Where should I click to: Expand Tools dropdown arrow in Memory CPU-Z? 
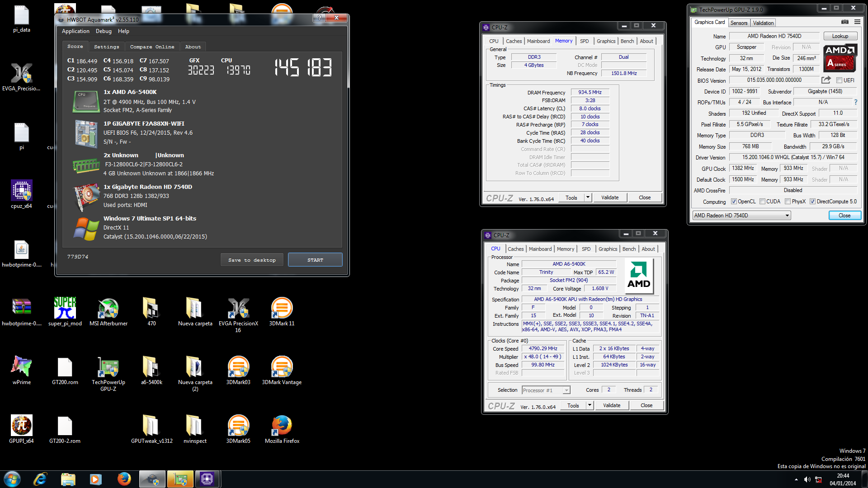coord(588,197)
